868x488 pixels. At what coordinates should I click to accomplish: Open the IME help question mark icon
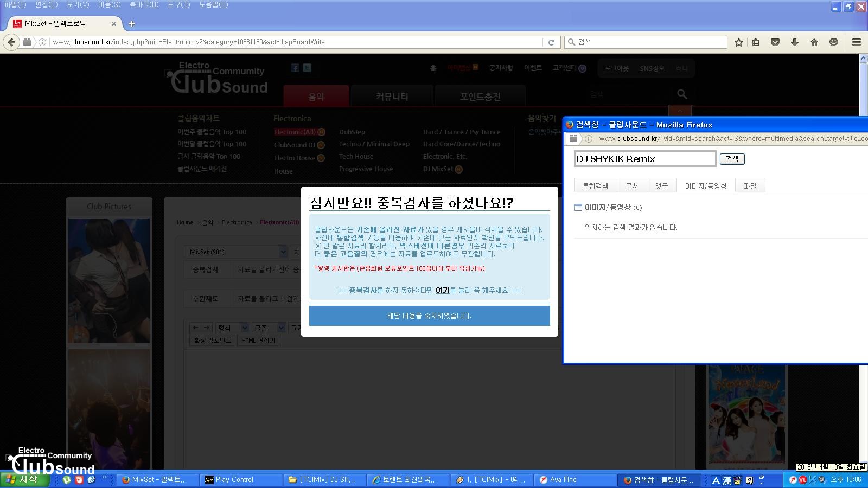click(x=749, y=480)
